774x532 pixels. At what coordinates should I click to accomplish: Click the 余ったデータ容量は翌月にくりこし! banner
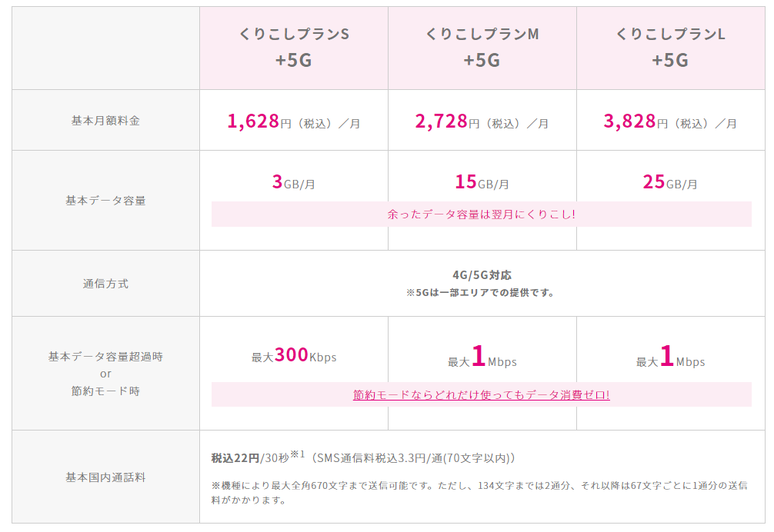[481, 214]
